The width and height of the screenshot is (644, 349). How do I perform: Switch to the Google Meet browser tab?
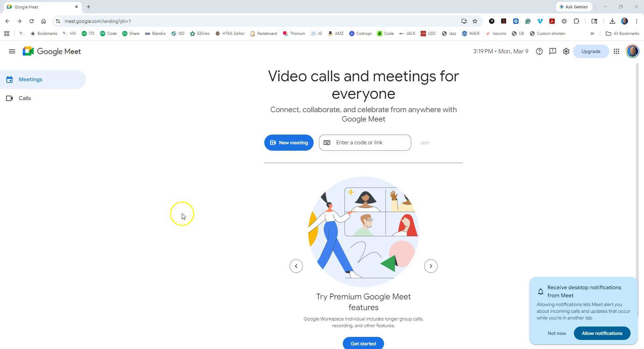42,7
